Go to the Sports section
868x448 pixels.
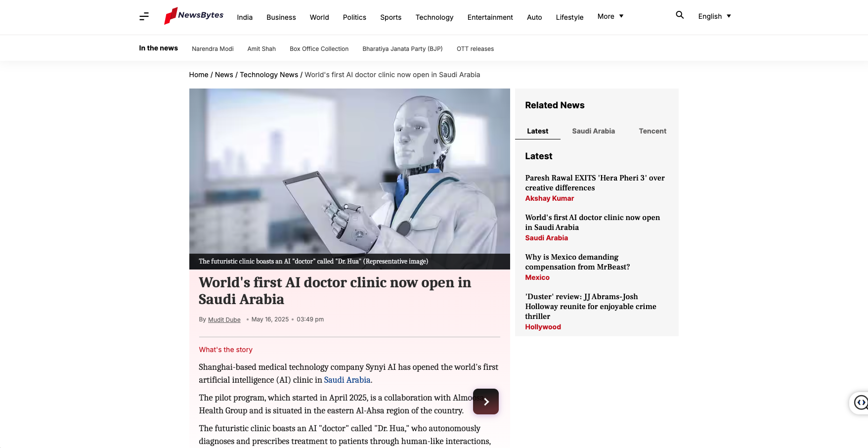click(x=391, y=17)
